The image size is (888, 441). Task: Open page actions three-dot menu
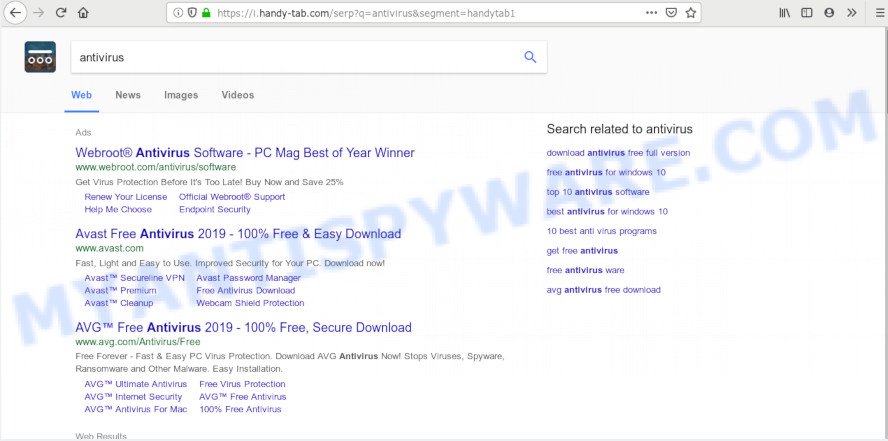point(652,12)
